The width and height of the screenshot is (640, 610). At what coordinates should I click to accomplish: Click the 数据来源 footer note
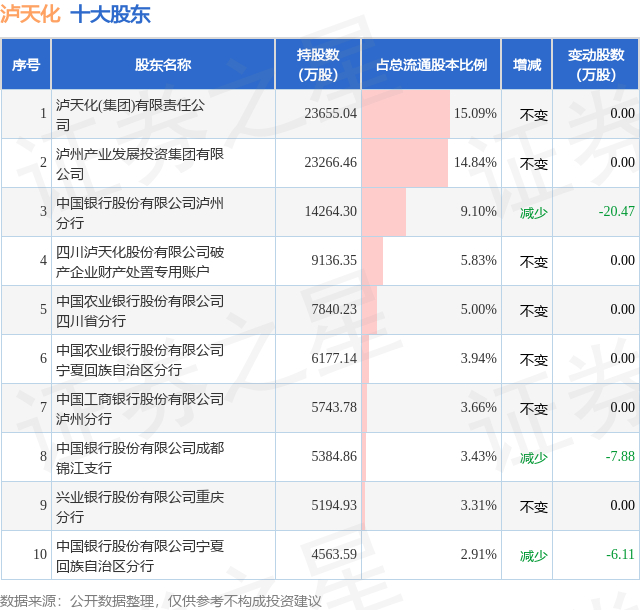coord(161,600)
